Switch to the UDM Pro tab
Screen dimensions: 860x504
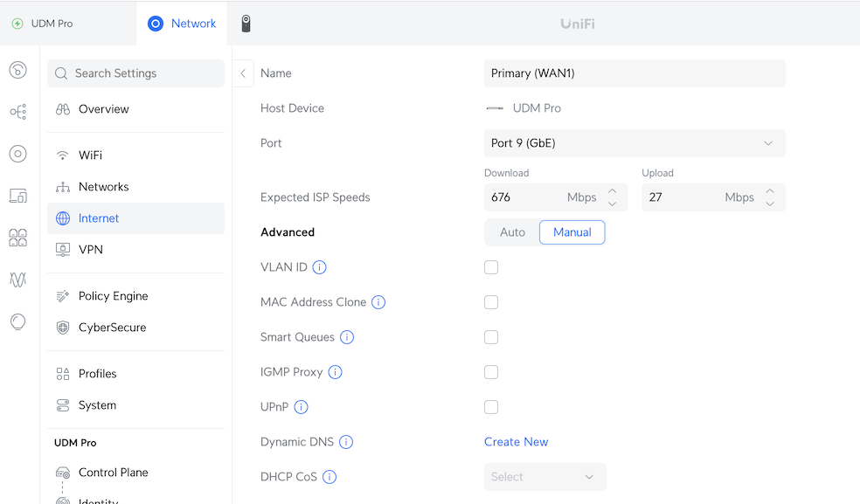[68, 24]
